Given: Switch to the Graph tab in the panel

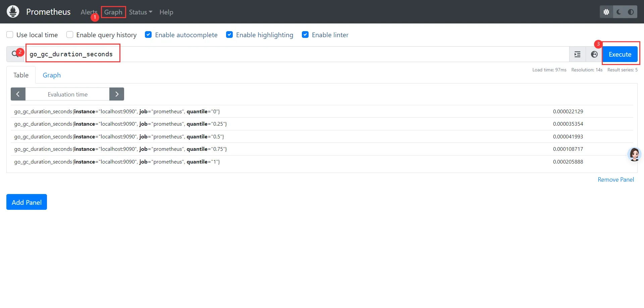Looking at the screenshot, I should [52, 75].
